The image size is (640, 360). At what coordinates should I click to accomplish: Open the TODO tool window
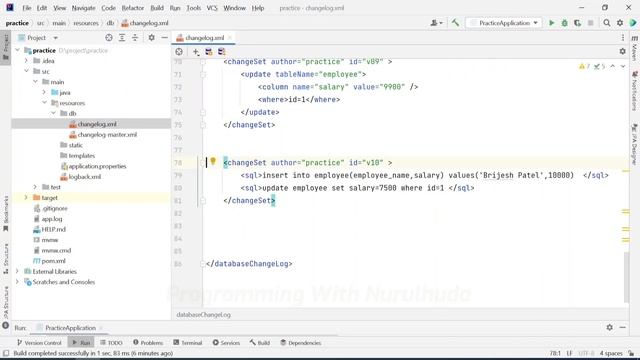[x=111, y=342]
